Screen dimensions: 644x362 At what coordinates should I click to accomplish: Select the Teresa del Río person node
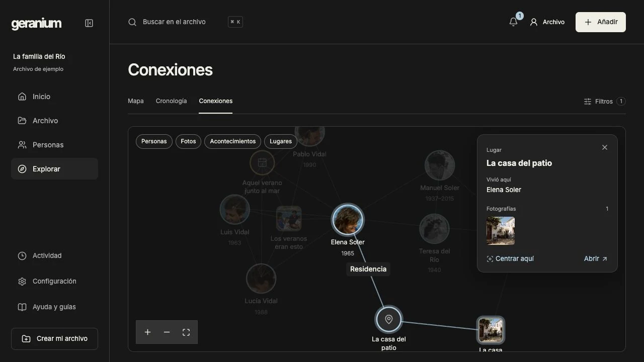(434, 229)
